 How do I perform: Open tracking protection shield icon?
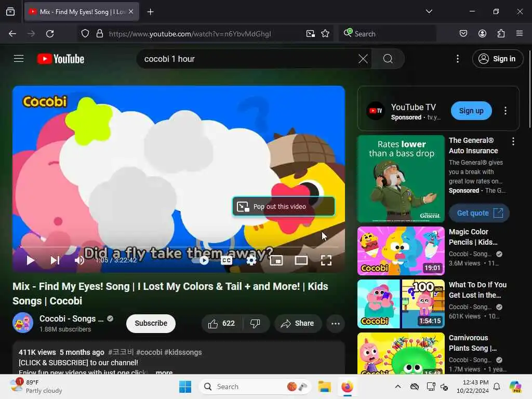pyautogui.click(x=85, y=34)
